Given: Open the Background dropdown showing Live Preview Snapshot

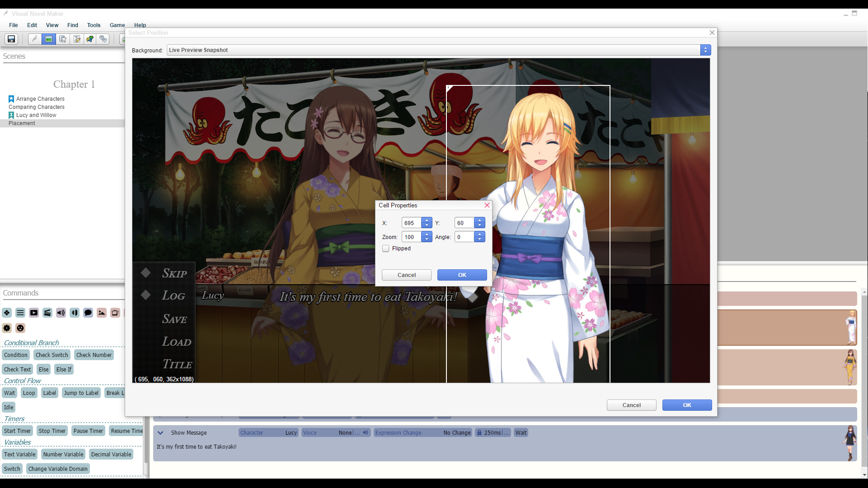Looking at the screenshot, I should point(705,50).
